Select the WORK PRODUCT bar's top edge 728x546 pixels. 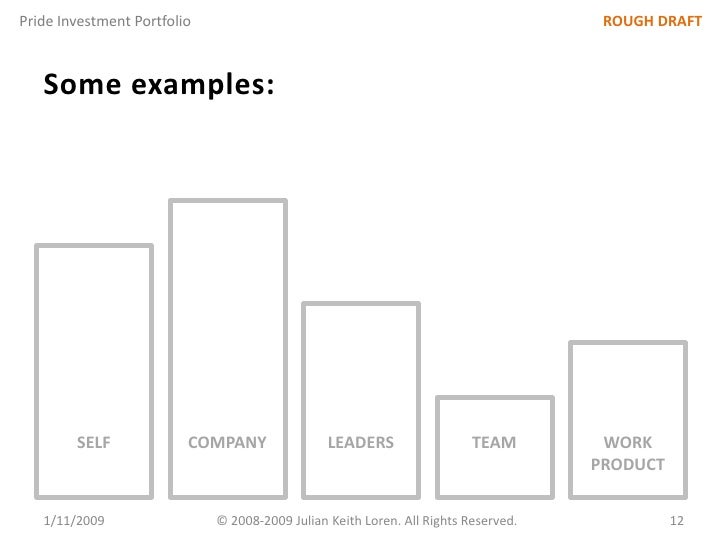627,343
